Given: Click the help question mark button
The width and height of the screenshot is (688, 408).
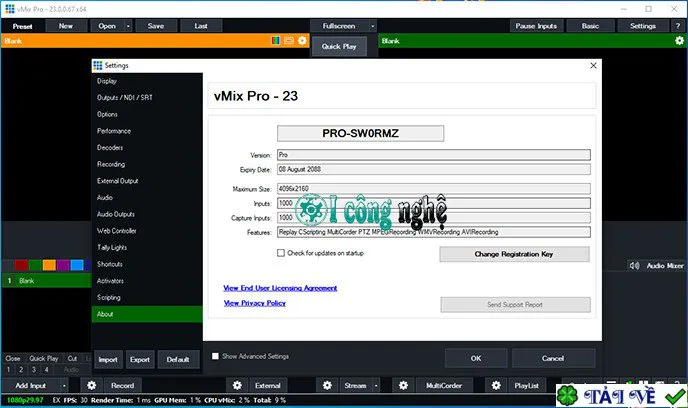Looking at the screenshot, I should pyautogui.click(x=678, y=26).
